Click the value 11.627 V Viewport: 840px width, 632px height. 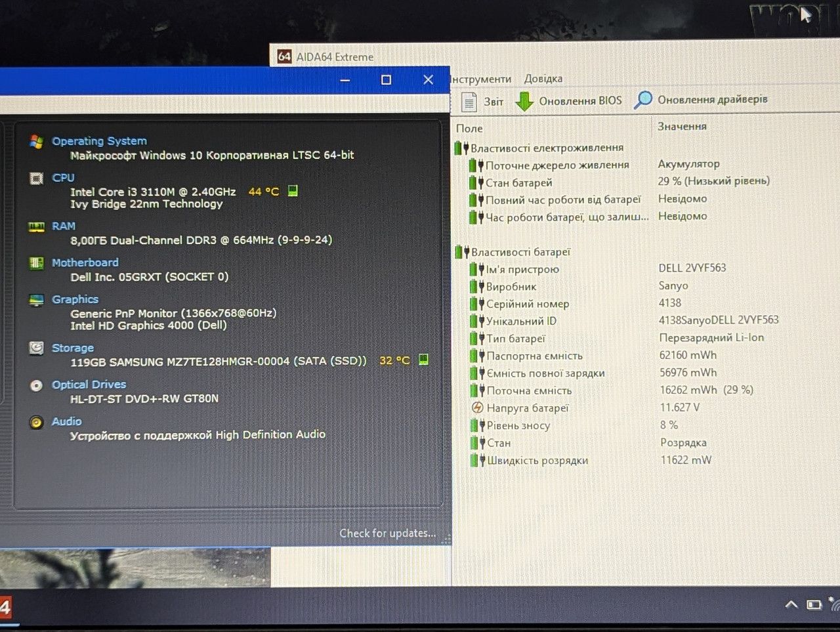tap(680, 408)
